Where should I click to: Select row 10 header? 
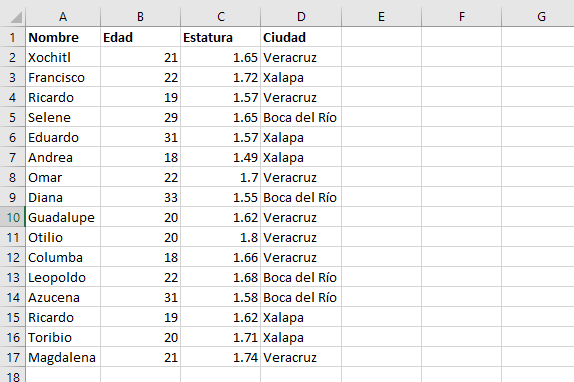[12, 217]
